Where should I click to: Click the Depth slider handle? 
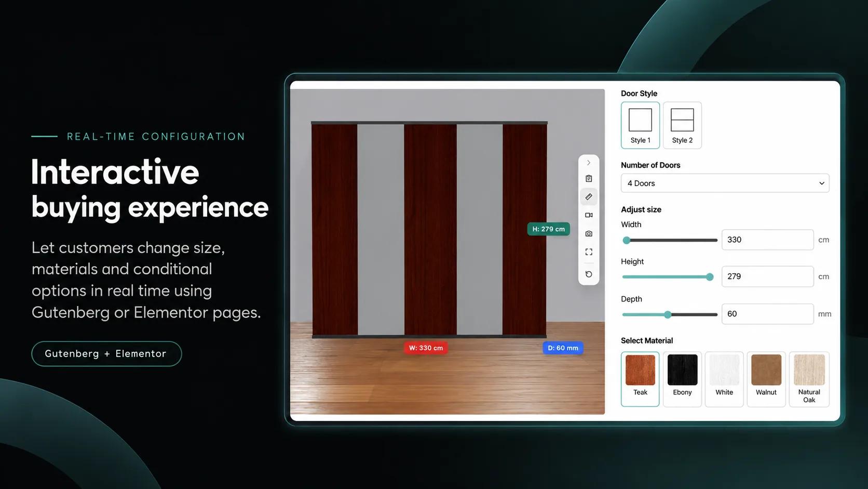pyautogui.click(x=668, y=314)
